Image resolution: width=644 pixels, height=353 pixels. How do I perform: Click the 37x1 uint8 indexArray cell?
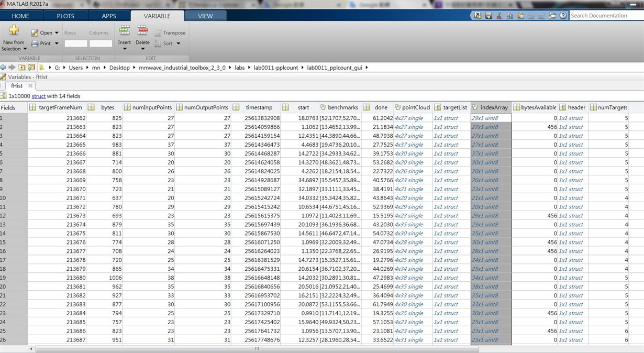click(x=491, y=153)
